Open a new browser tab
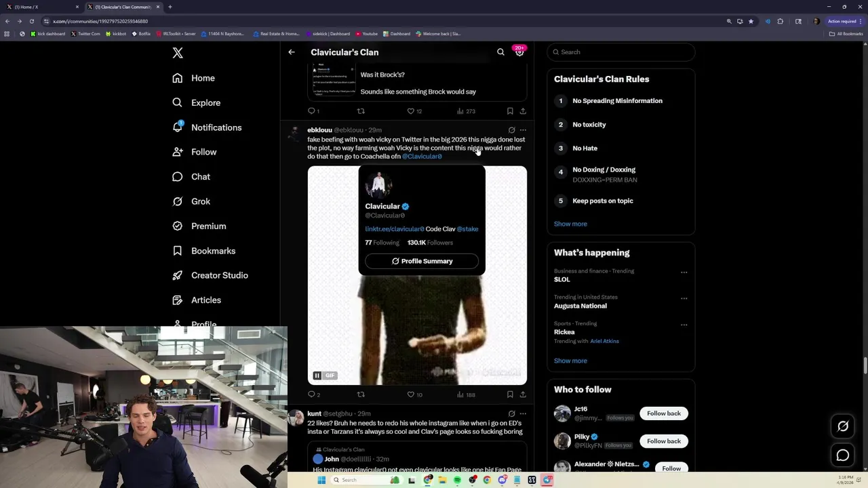This screenshot has width=868, height=488. pos(170,7)
